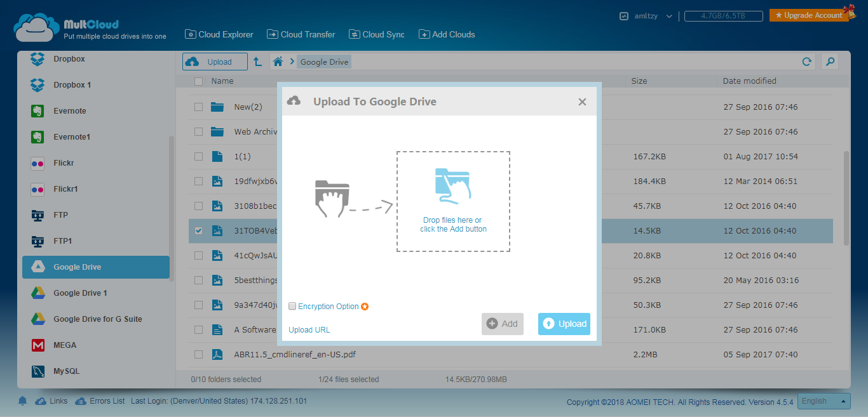Check the 1(1) file checkbox
868x417 pixels.
click(x=198, y=157)
